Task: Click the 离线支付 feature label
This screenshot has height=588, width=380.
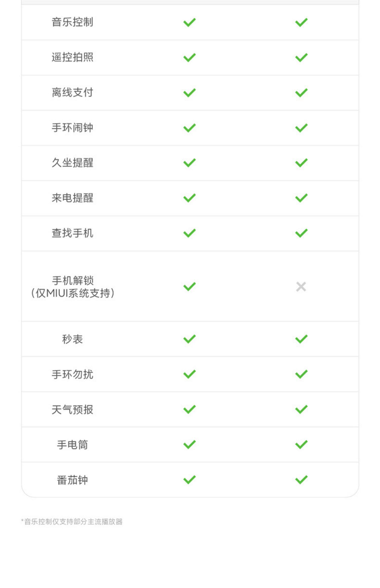Action: click(x=72, y=92)
